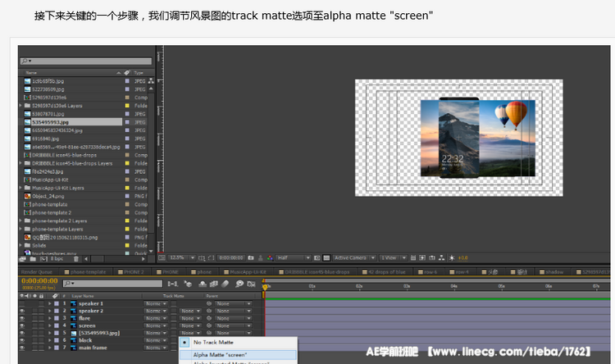This screenshot has width=615, height=364.
Task: Click the Type column header in the Project panel
Action: tap(139, 73)
